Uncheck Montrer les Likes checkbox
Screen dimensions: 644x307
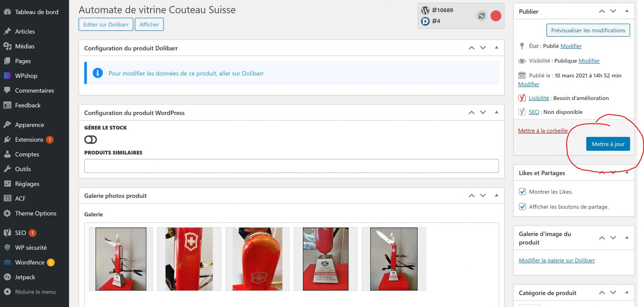pos(522,192)
